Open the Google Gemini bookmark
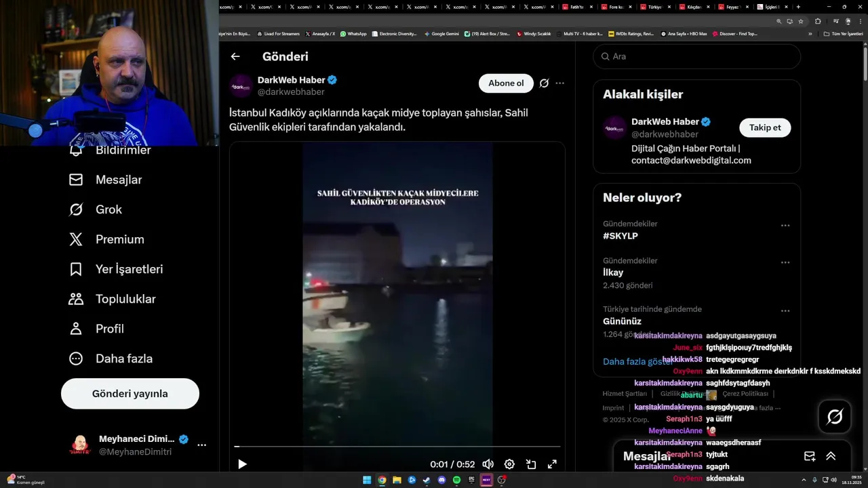This screenshot has width=868, height=488. pyautogui.click(x=441, y=33)
